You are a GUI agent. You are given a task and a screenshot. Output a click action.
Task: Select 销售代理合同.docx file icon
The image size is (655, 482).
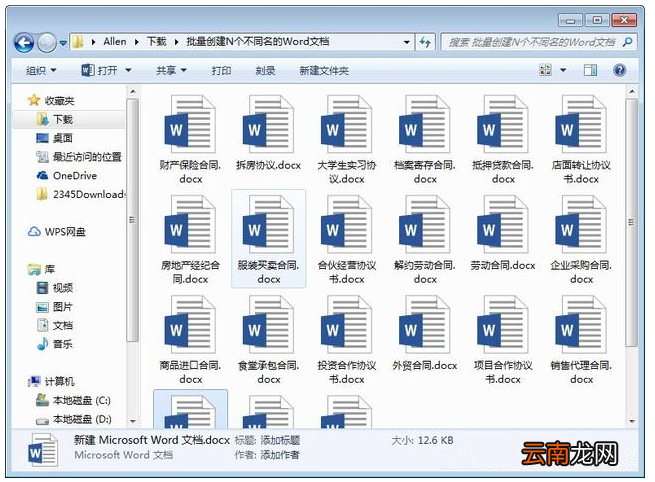point(581,325)
